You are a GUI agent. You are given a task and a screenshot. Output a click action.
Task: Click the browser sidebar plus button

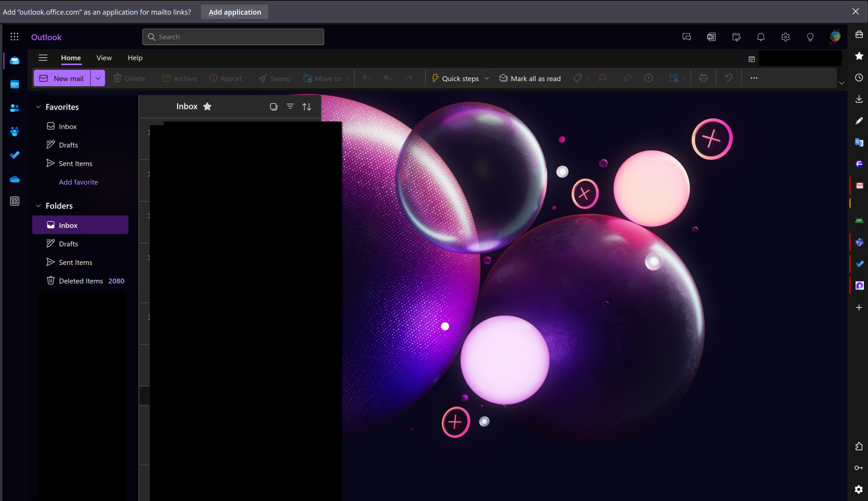click(x=859, y=307)
